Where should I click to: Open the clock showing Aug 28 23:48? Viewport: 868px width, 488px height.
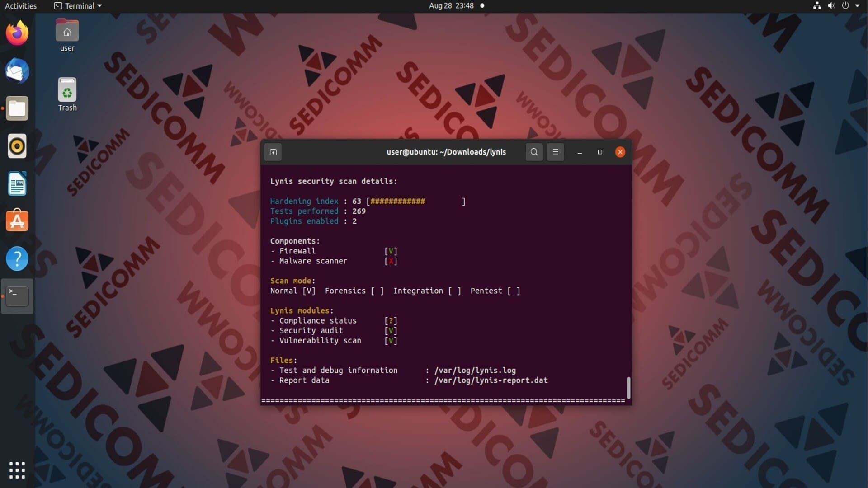451,6
